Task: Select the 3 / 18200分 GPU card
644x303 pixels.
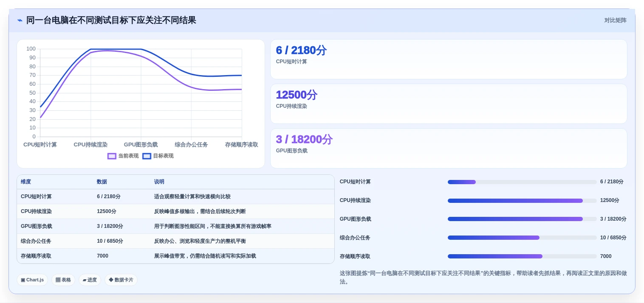Action: (449, 149)
